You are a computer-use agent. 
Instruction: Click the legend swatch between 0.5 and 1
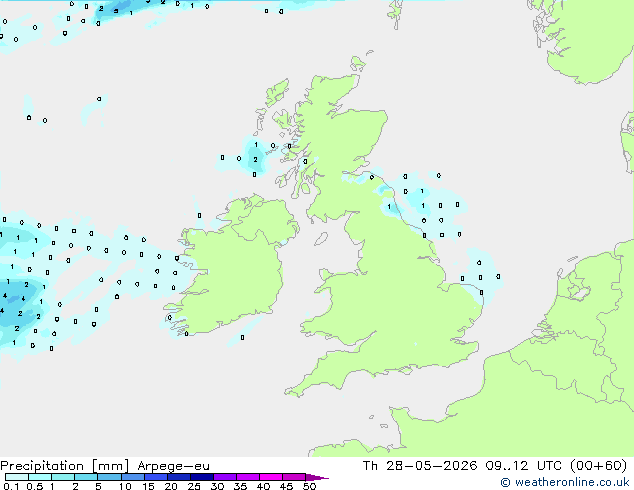coord(40,477)
